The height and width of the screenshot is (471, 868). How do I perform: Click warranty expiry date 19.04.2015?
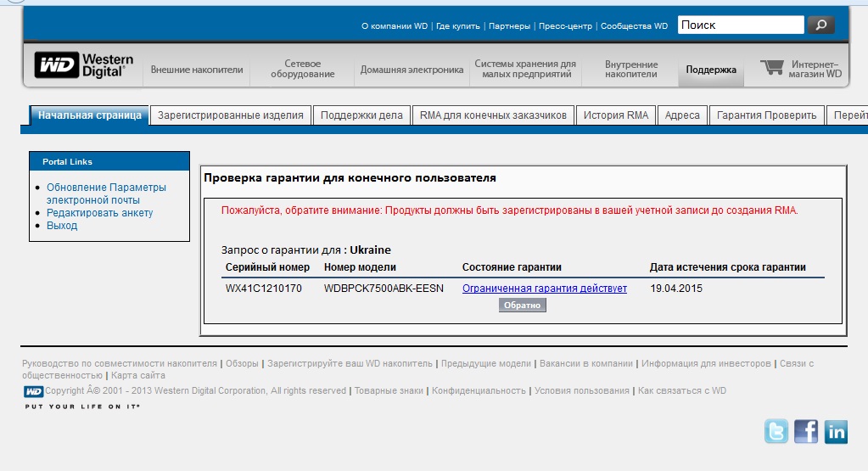click(676, 289)
